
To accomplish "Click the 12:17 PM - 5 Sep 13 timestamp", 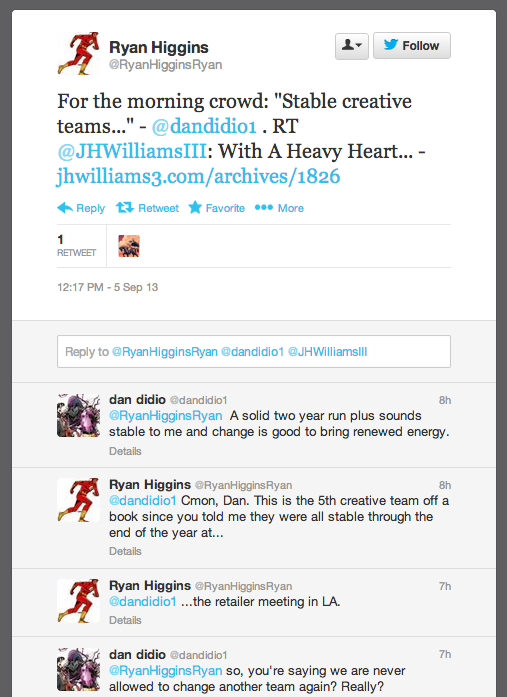I will [108, 287].
